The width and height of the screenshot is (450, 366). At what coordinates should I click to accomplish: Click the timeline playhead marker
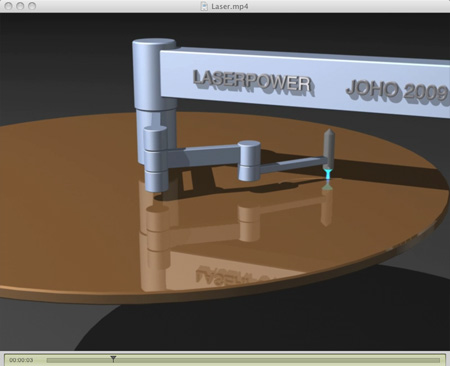[x=113, y=359]
